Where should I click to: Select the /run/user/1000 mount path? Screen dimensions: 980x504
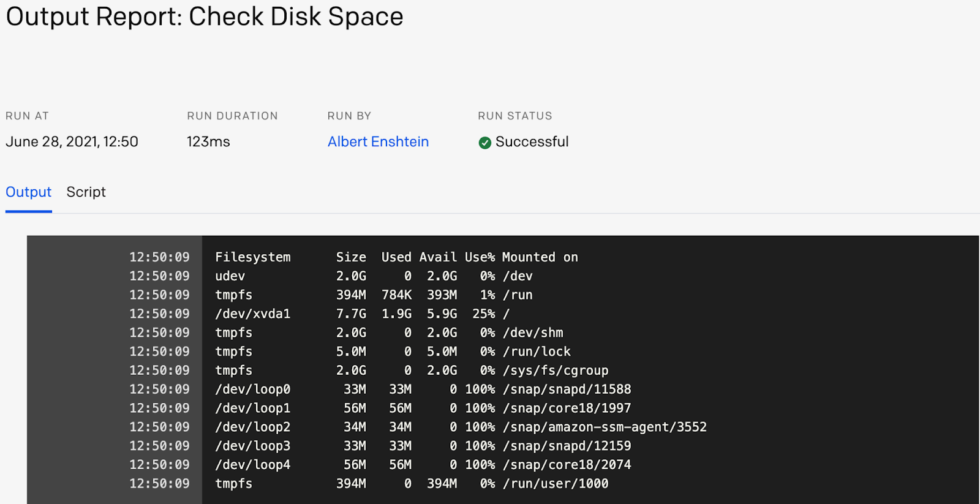click(556, 484)
